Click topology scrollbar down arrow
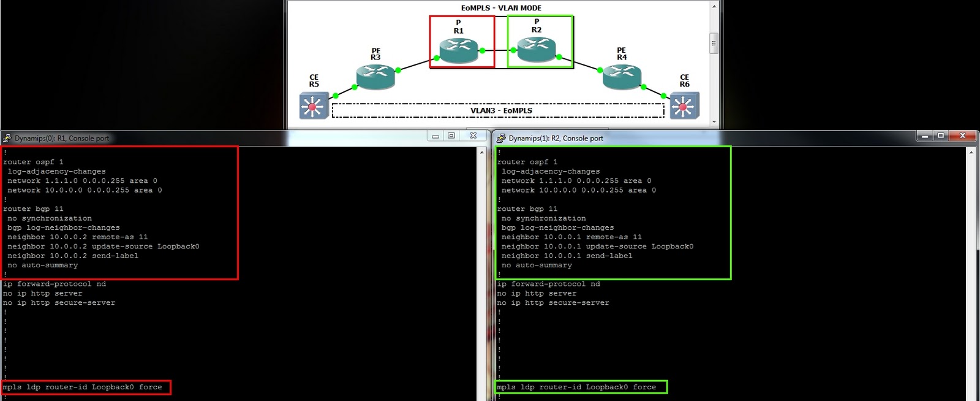The width and height of the screenshot is (980, 401). tap(714, 122)
